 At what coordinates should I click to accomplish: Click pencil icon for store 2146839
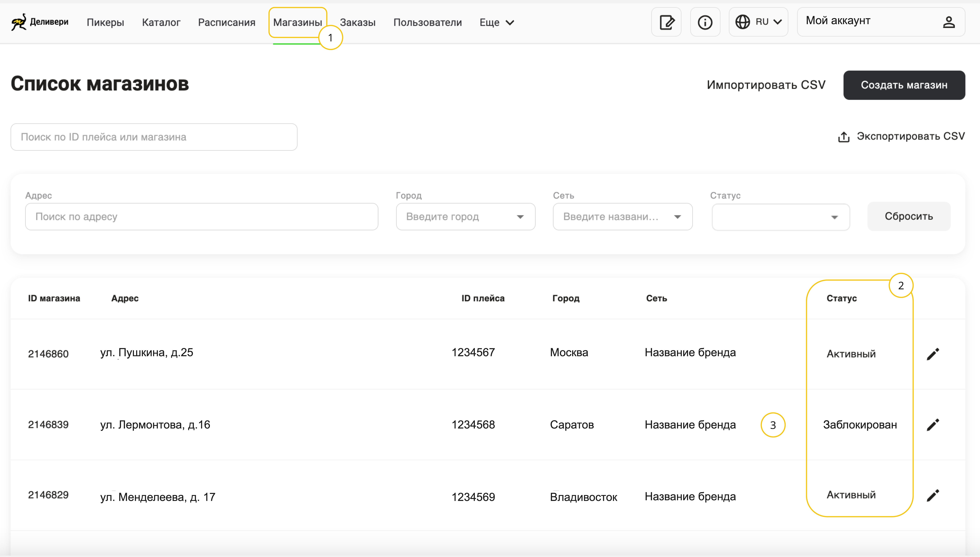(x=933, y=425)
